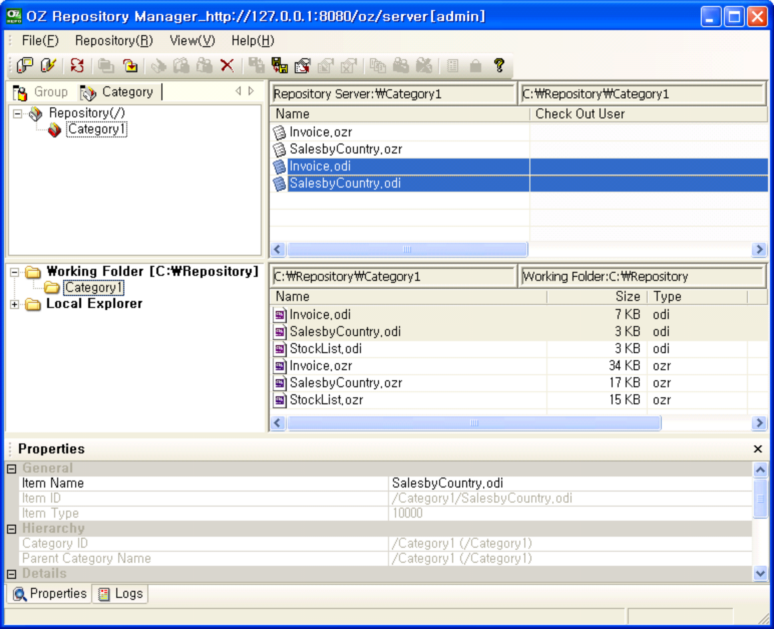Viewport: 774px width, 629px height.
Task: Click the tab strip scroll-right arrow
Action: tap(251, 91)
